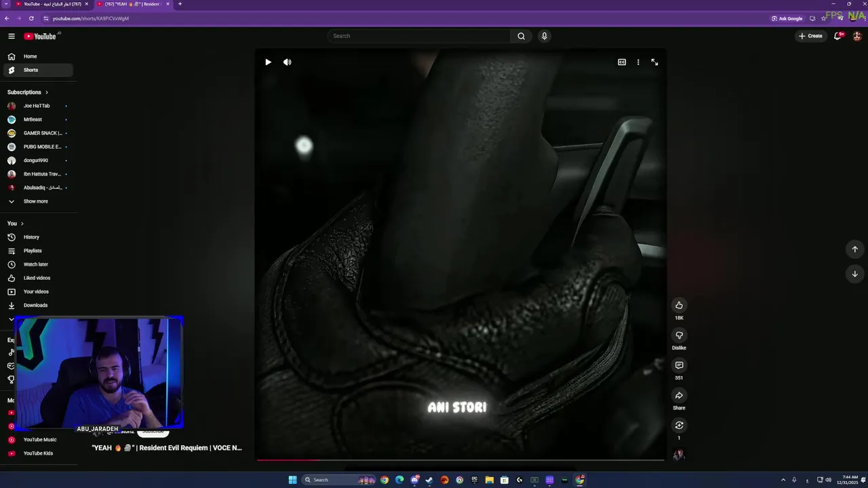The height and width of the screenshot is (488, 868).
Task: Like this Short with 18K likes
Action: coord(679,305)
